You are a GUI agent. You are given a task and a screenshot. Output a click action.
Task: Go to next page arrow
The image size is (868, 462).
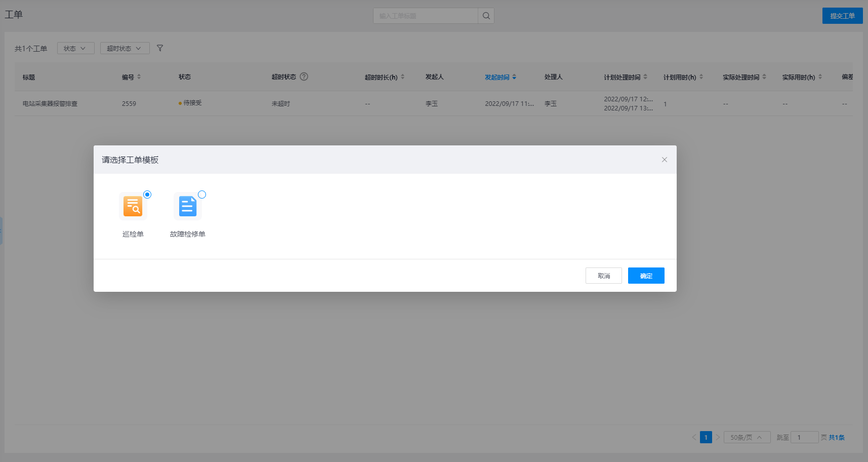(718, 437)
